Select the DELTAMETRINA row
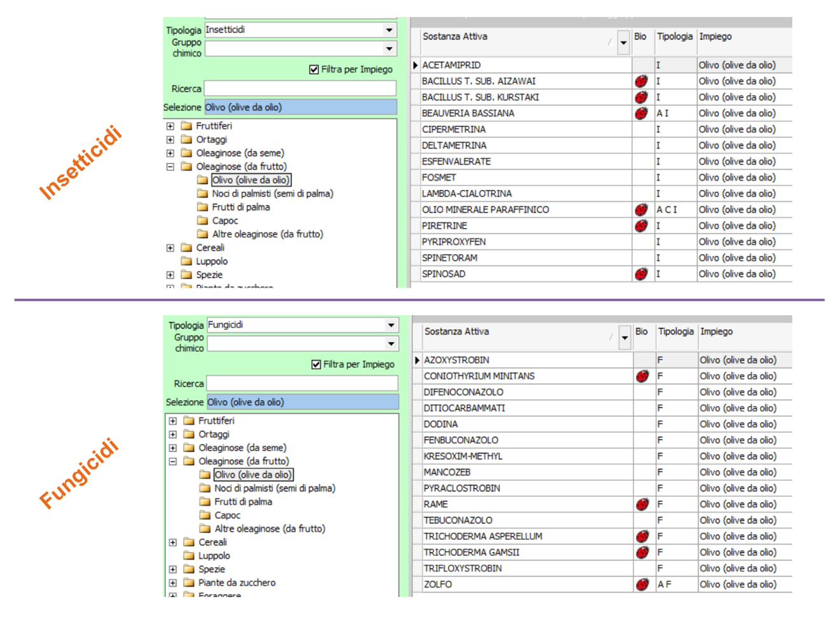The width and height of the screenshot is (840, 634). (x=454, y=145)
